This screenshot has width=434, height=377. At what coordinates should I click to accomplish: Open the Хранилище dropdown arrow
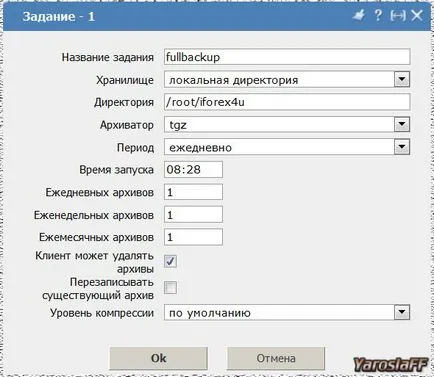402,80
